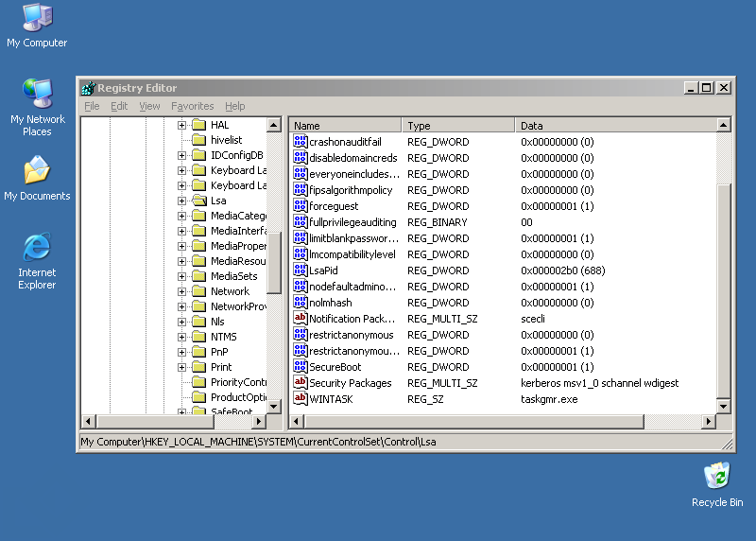
Task: Click the open Lsa folder icon
Action: point(199,201)
